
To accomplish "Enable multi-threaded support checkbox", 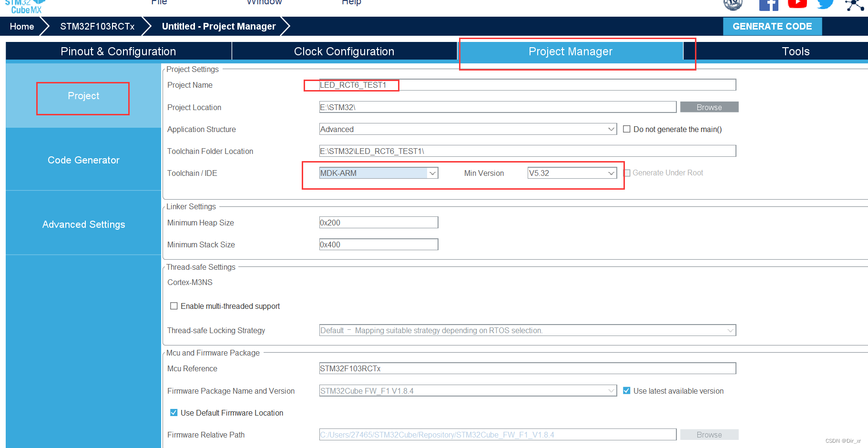I will (x=174, y=306).
